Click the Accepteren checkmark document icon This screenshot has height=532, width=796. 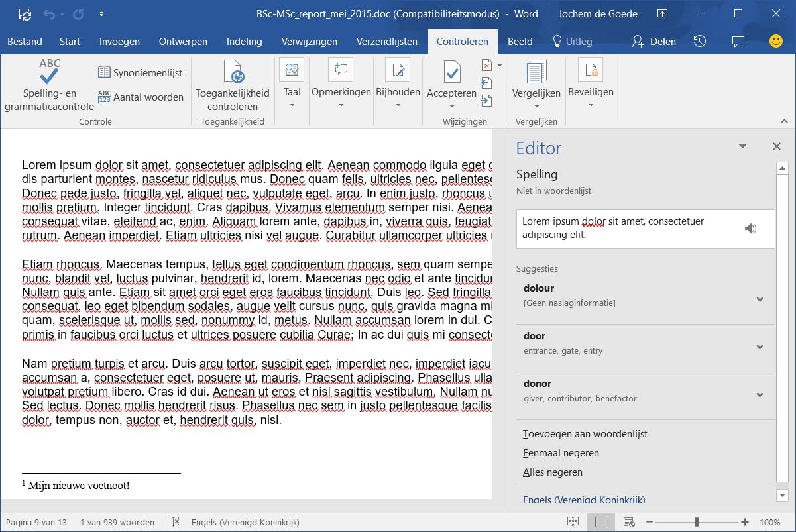(x=451, y=72)
